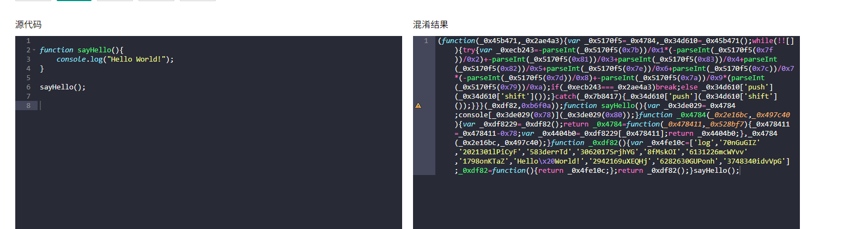This screenshot has width=868, height=229.
Task: Select line number 6 in source gutter
Action: point(28,87)
